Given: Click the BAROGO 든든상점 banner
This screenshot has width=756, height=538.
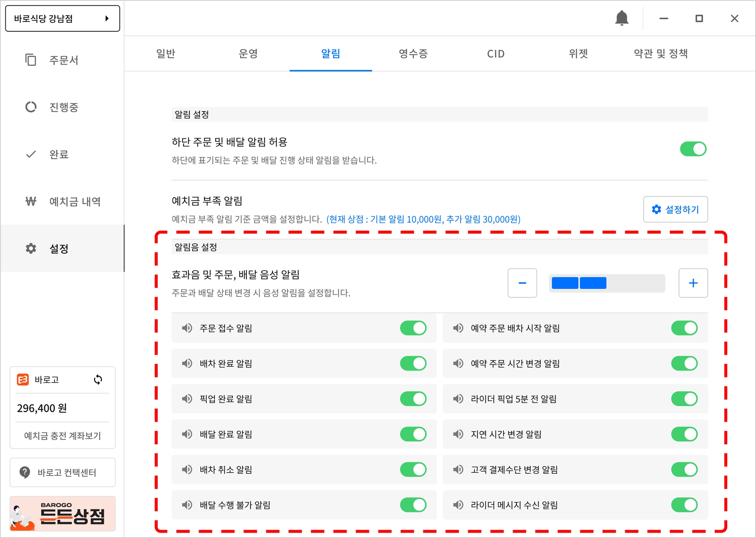Looking at the screenshot, I should (x=62, y=513).
